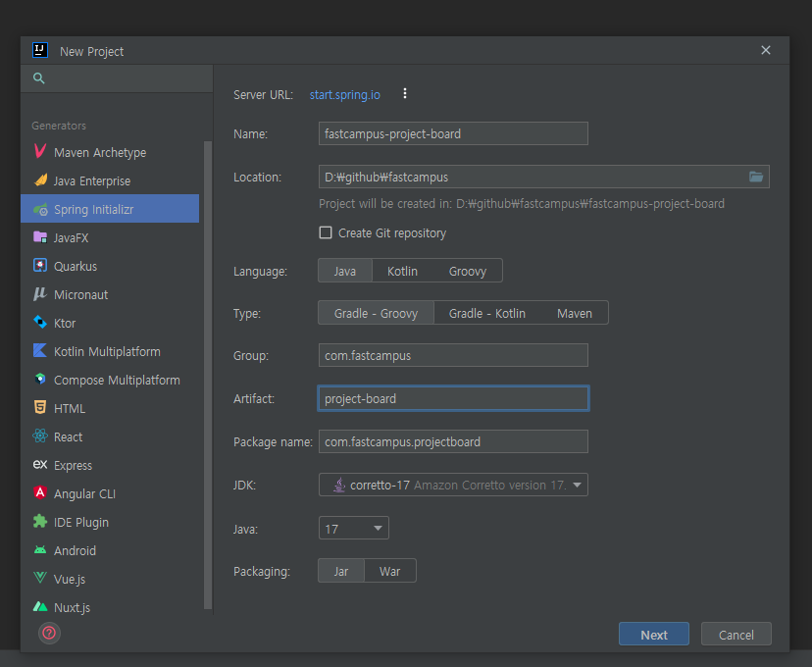Select Jar packaging

tap(340, 571)
